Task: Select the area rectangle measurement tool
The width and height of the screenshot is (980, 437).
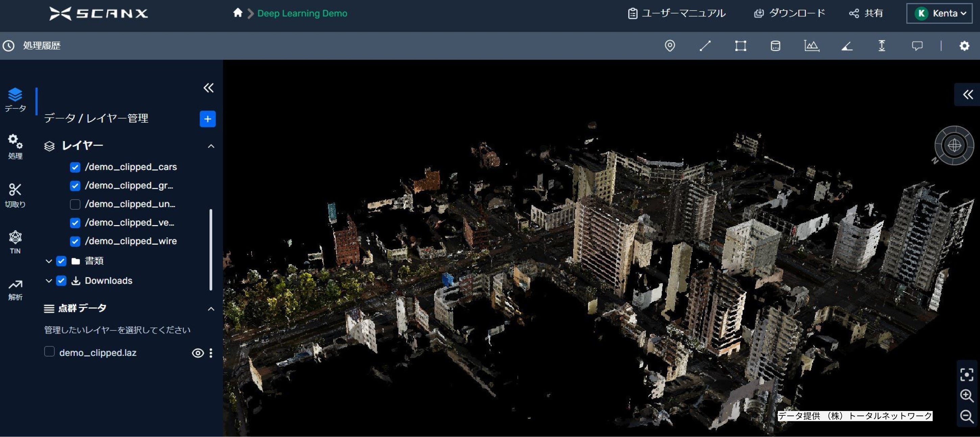Action: 740,46
